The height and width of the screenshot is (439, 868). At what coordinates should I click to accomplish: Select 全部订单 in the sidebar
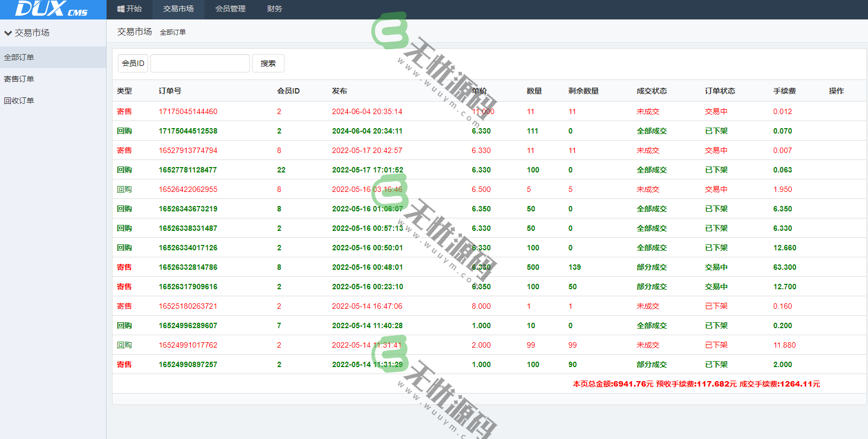(19, 57)
